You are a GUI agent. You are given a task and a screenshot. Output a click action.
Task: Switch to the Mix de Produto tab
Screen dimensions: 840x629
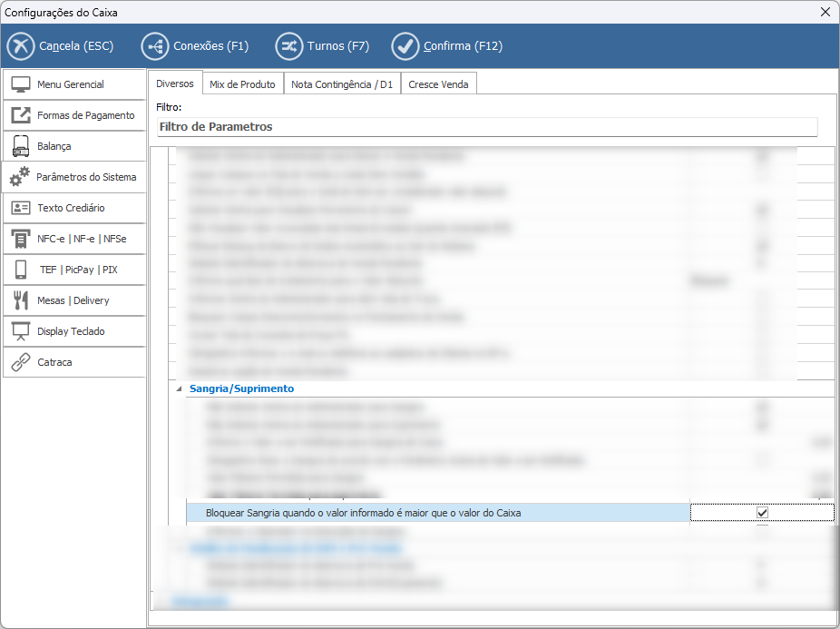[x=242, y=84]
